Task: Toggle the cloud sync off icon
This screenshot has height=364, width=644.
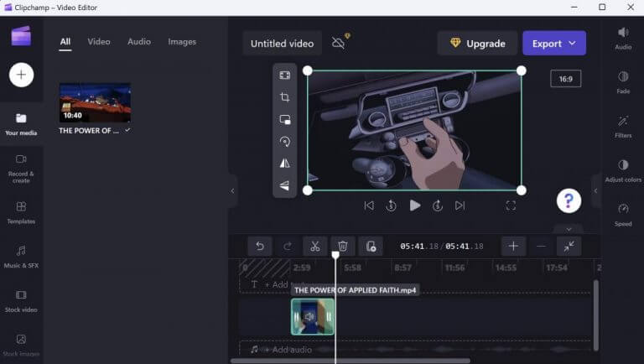Action: pos(340,43)
